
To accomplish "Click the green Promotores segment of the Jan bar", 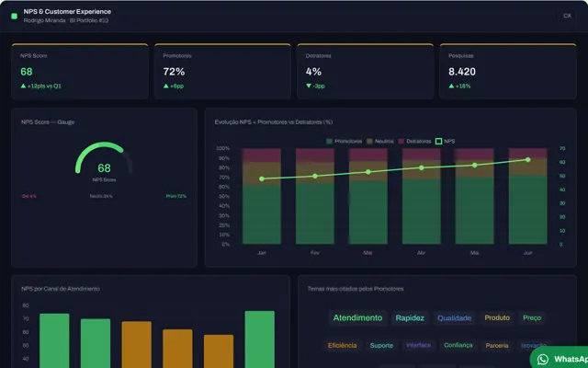I will (x=262, y=214).
